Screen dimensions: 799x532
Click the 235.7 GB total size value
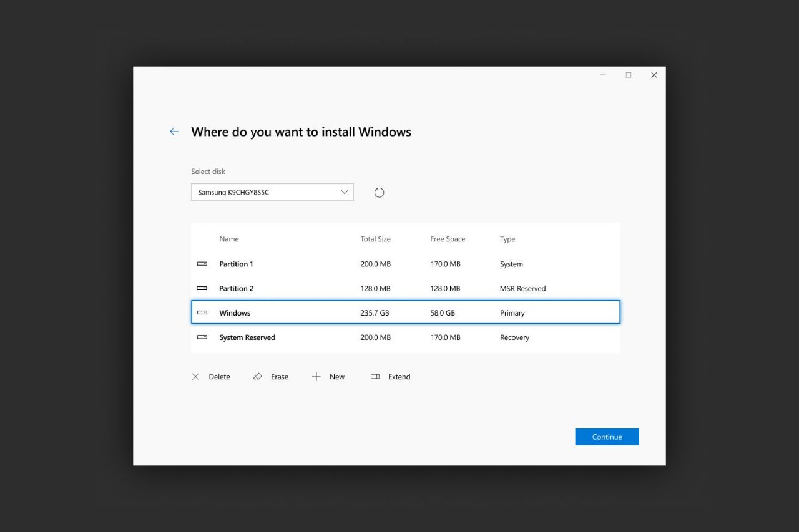375,313
